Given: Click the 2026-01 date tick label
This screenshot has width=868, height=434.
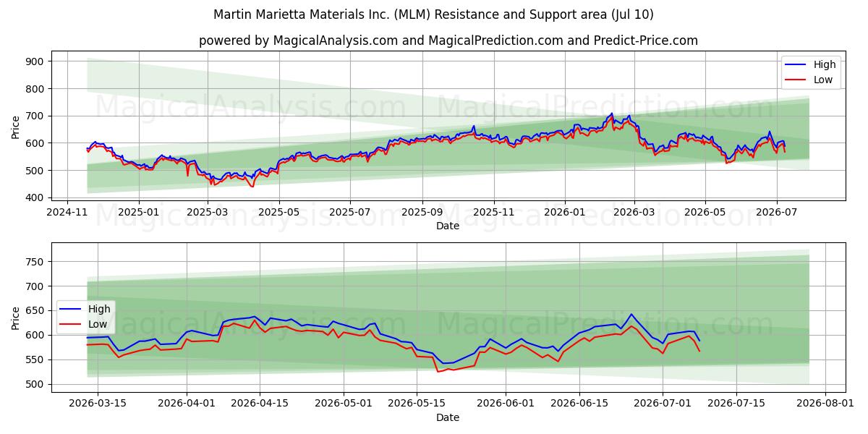Looking at the screenshot, I should pyautogui.click(x=565, y=213).
